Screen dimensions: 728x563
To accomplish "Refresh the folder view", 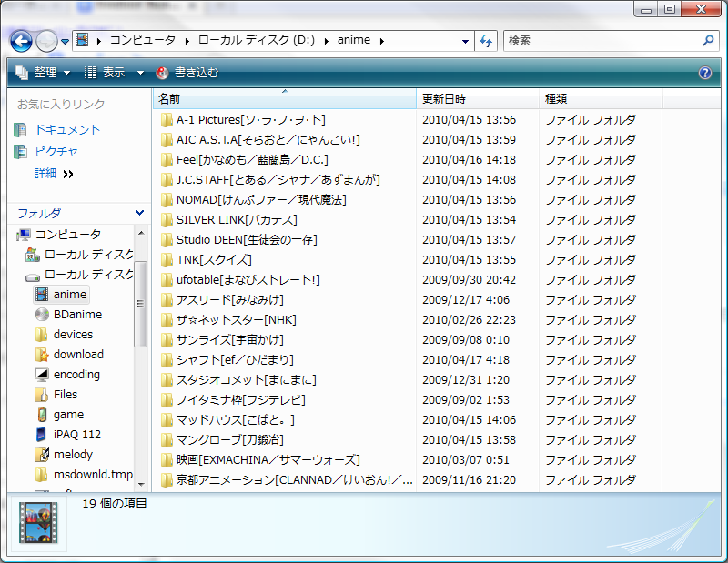I will pos(486,41).
